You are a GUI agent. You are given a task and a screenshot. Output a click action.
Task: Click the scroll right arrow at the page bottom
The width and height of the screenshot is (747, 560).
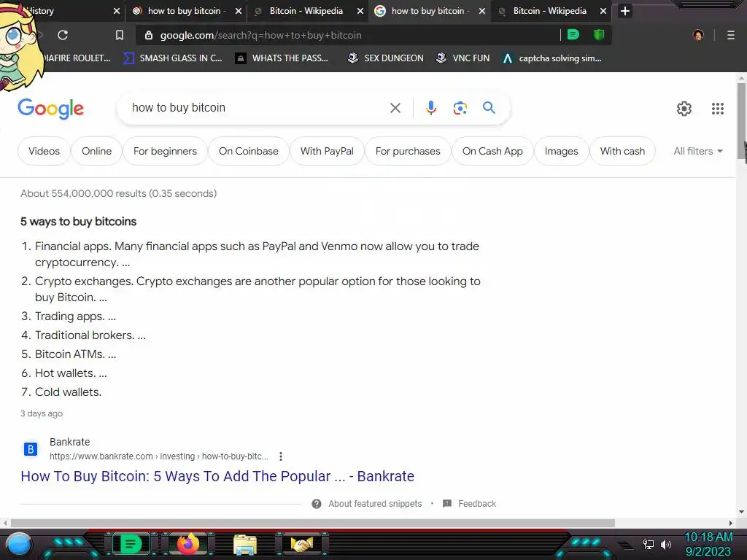[x=731, y=523]
